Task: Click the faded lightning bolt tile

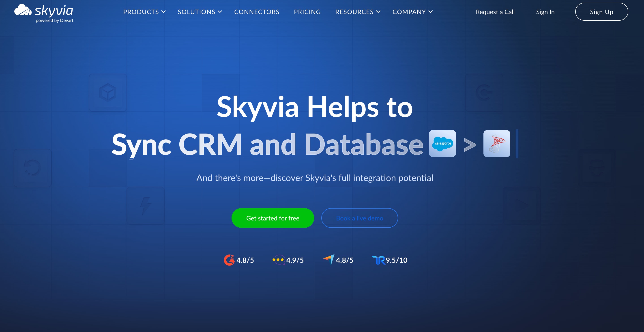Action: (x=146, y=206)
